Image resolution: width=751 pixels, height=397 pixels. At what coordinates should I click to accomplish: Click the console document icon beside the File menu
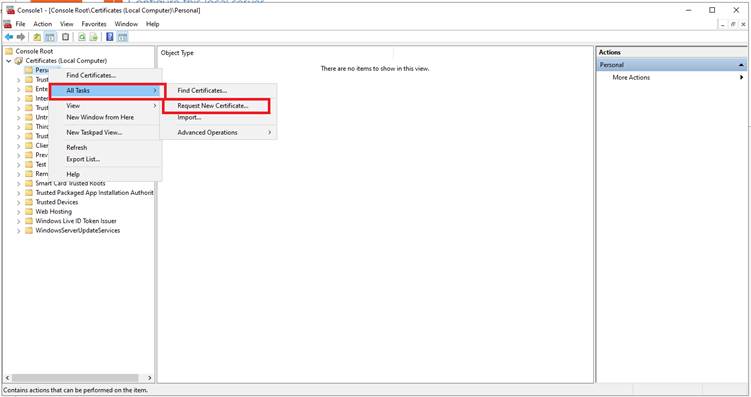pyautogui.click(x=7, y=24)
